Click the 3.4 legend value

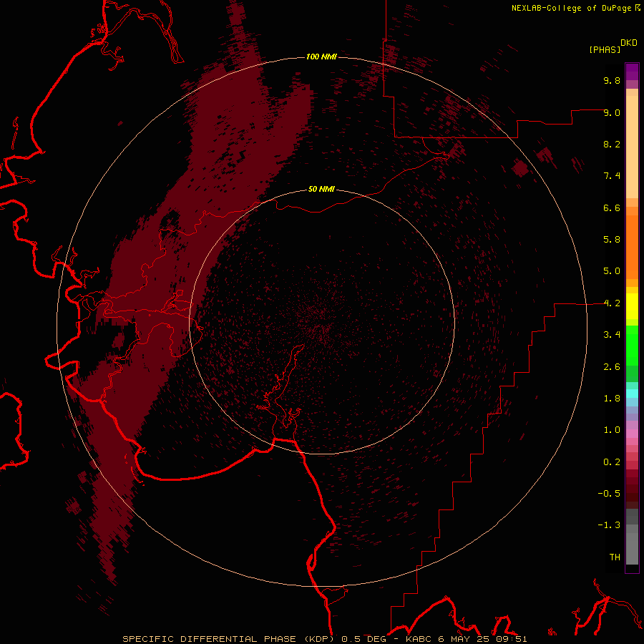point(612,335)
